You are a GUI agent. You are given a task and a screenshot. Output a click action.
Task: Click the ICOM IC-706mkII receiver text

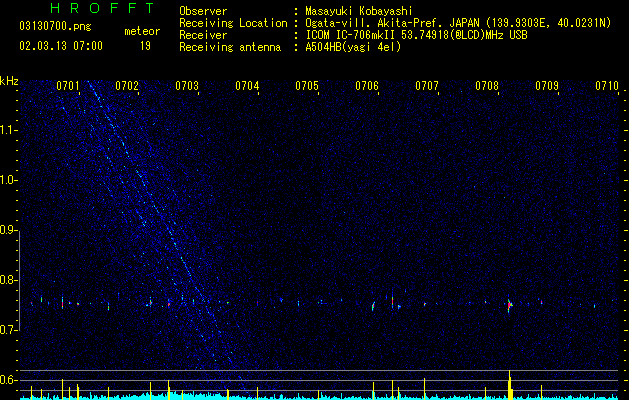click(416, 35)
